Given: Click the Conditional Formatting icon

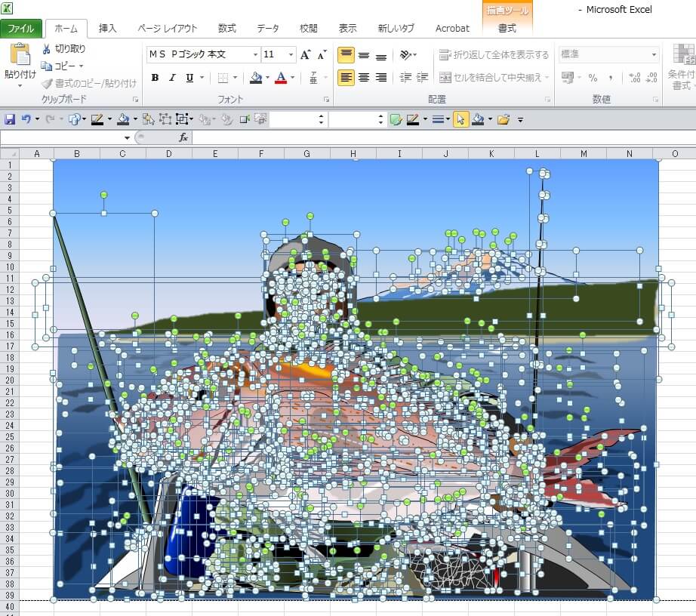Looking at the screenshot, I should pyautogui.click(x=684, y=54).
